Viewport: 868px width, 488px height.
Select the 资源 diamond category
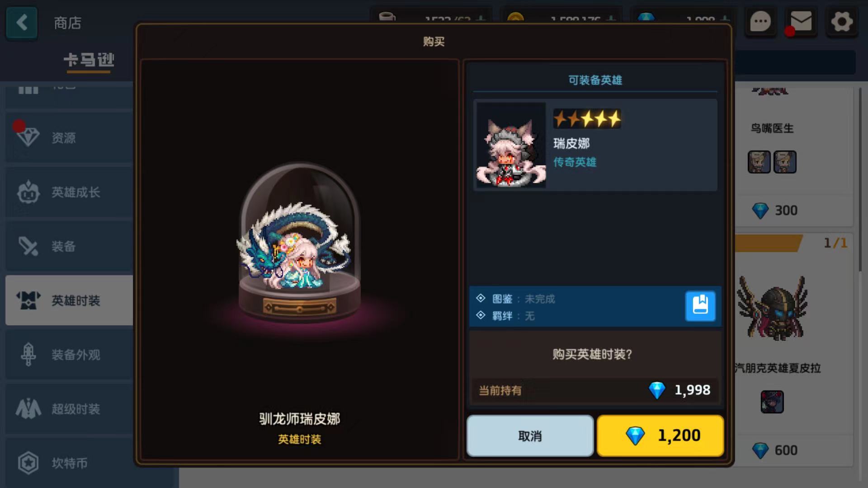69,137
